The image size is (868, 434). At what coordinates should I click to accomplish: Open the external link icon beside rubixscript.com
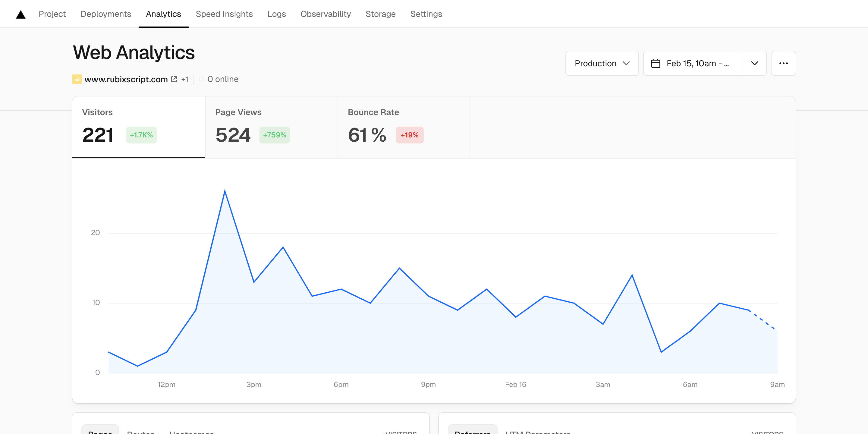coord(174,79)
